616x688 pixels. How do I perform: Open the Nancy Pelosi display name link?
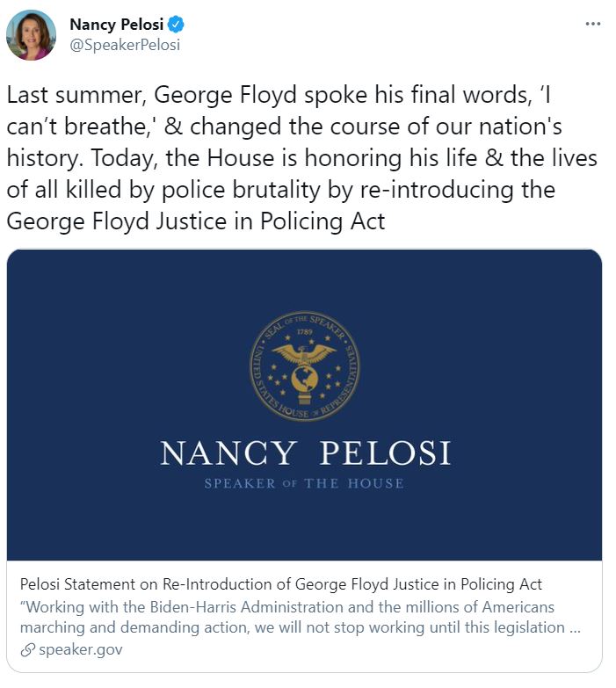tap(117, 24)
